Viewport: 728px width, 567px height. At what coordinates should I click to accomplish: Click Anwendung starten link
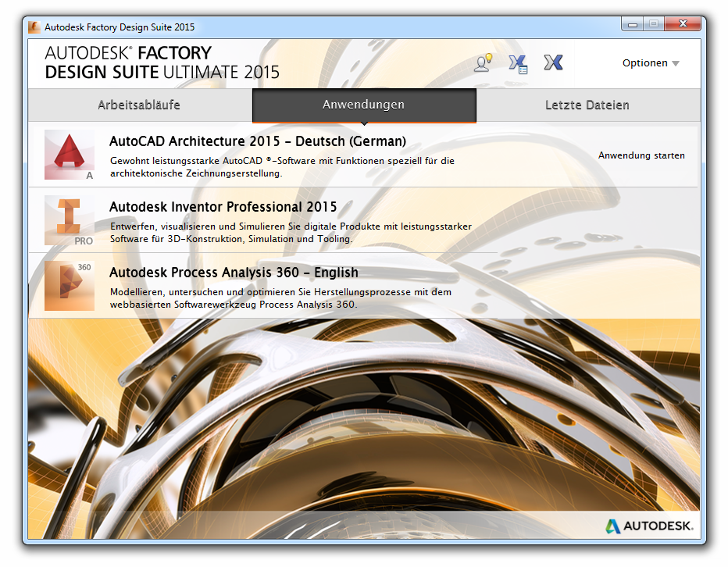click(641, 155)
